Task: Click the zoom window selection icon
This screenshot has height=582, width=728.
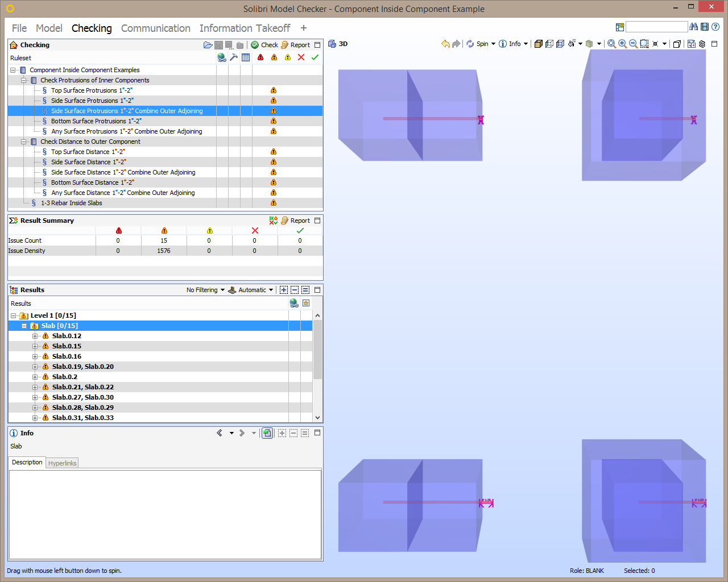Action: tap(644, 44)
